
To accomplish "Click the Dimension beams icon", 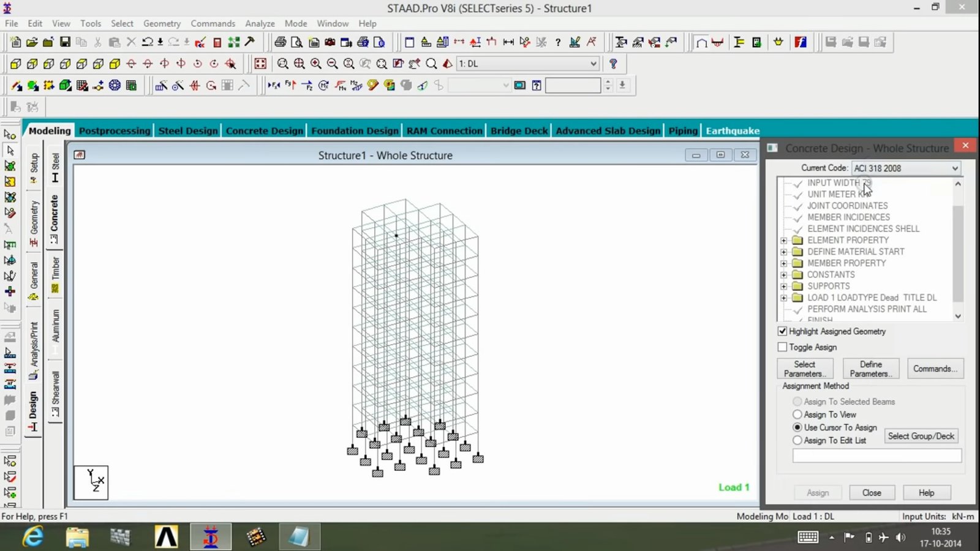I will point(508,42).
